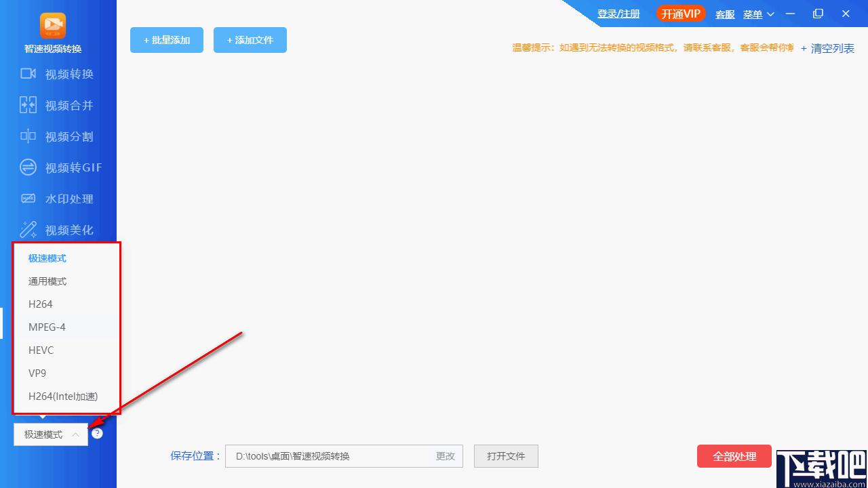Screen dimensions: 868x488
Task: Collapse the 极速模式 mode dropdown
Action: pos(51,434)
